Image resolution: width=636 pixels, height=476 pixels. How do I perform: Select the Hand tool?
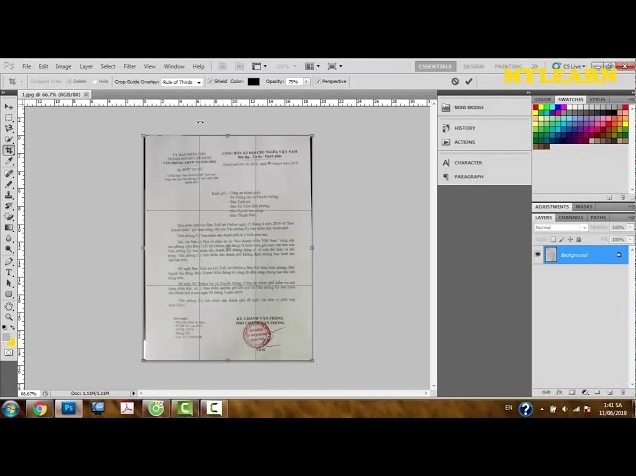click(x=9, y=306)
